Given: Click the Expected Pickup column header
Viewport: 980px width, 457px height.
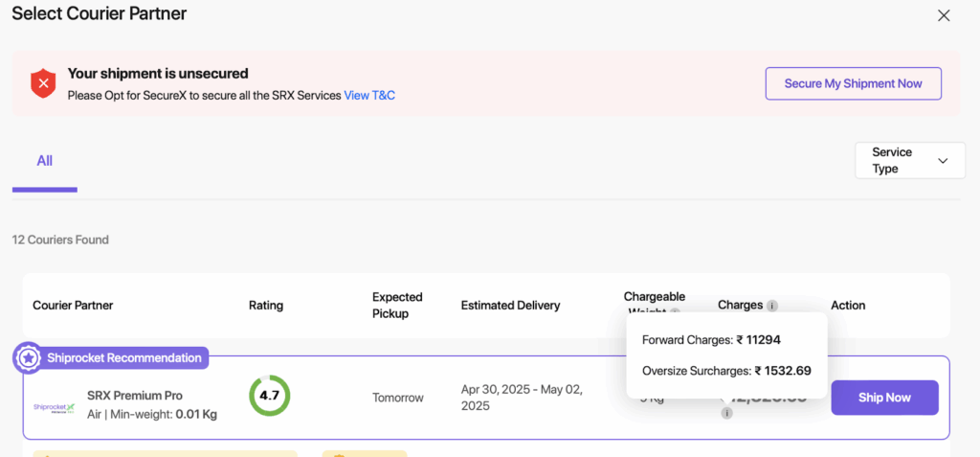Looking at the screenshot, I should [x=397, y=305].
